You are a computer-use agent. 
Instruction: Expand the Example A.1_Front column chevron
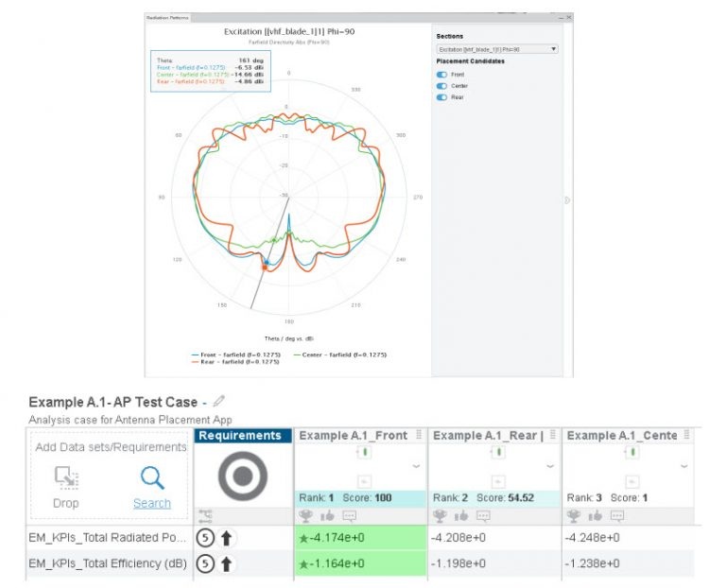416,466
